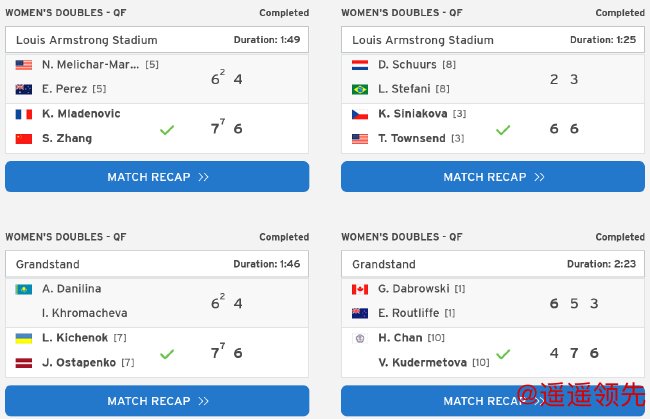Click French flag beside K. Mladenovic
650x419 pixels.
click(x=24, y=114)
